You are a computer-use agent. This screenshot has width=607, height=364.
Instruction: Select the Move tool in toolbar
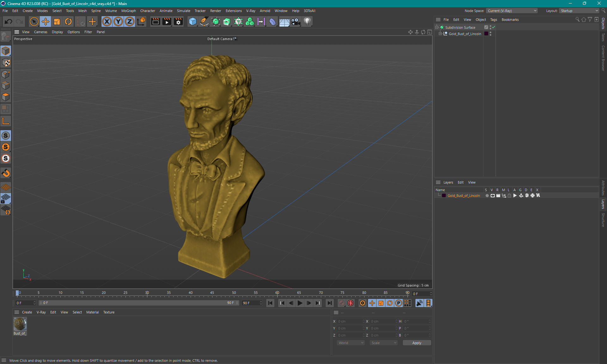[x=46, y=21]
